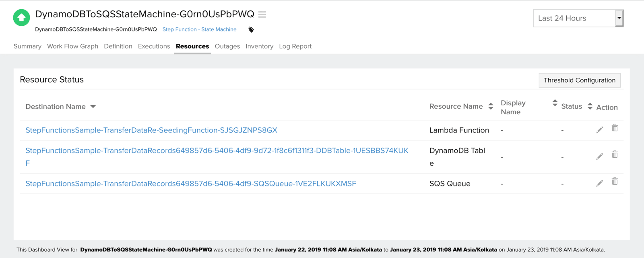Edit the DynamoDB Table resource row
Screen dimensions: 644x258
[x=599, y=156]
